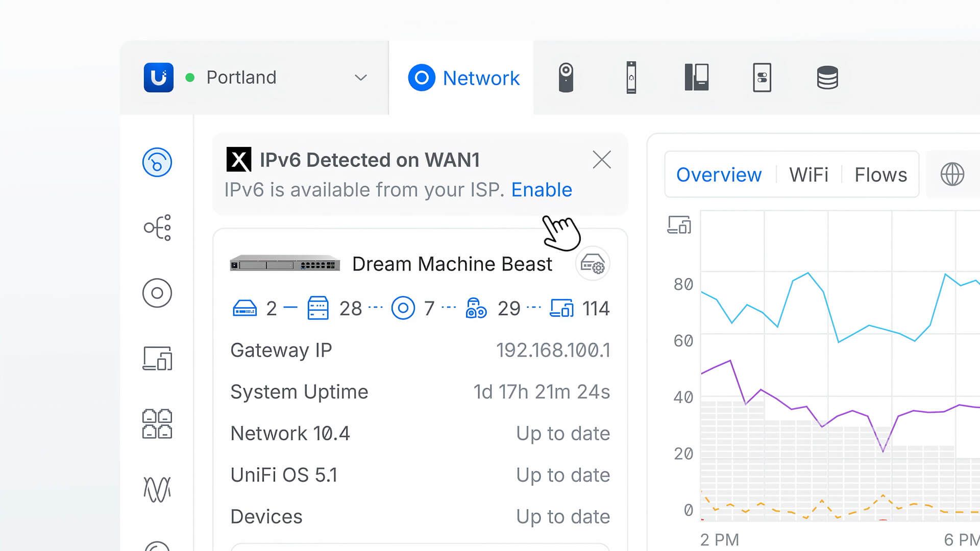
Task: Click Devices Up to date status
Action: tap(563, 517)
